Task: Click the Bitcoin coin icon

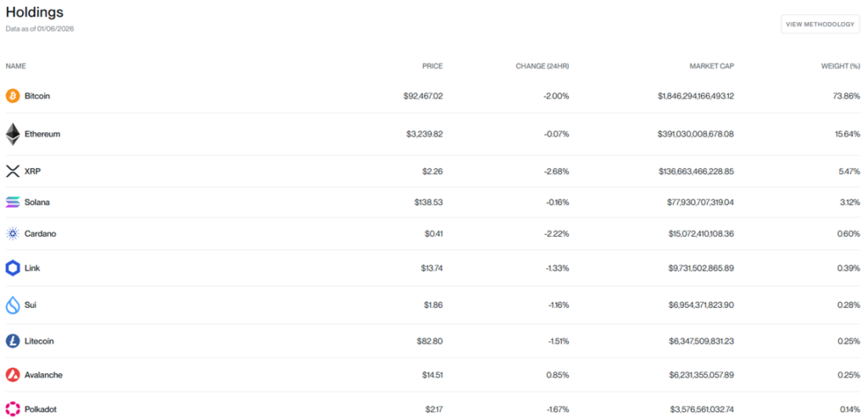Action: [13, 96]
